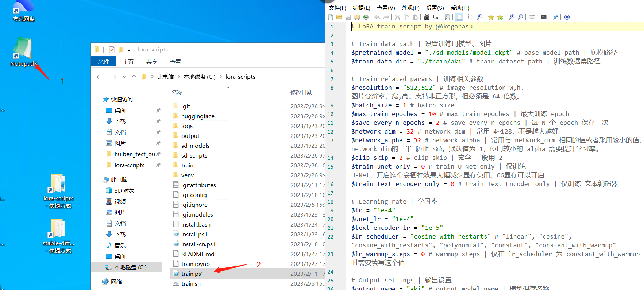
Task: Open the recent locations dropdown chevron
Action: click(124, 77)
